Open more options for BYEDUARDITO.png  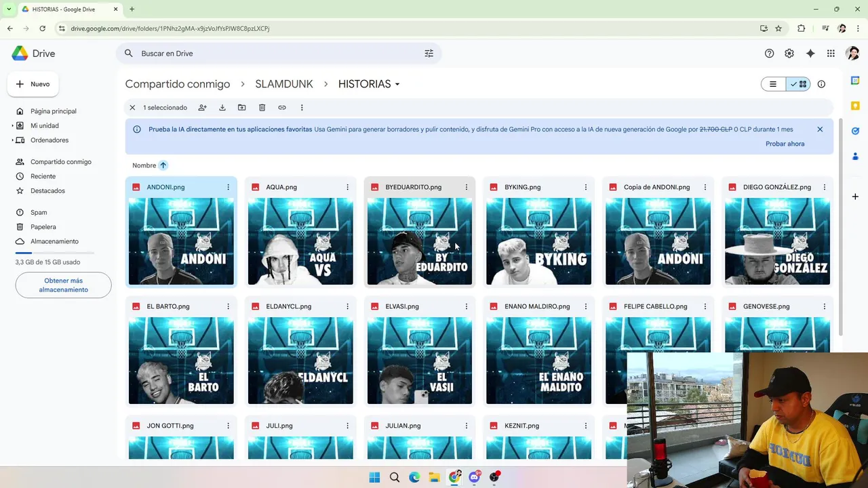pos(466,187)
